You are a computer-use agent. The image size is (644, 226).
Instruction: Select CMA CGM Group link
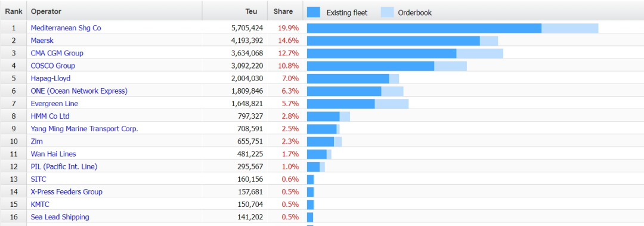[x=57, y=53]
